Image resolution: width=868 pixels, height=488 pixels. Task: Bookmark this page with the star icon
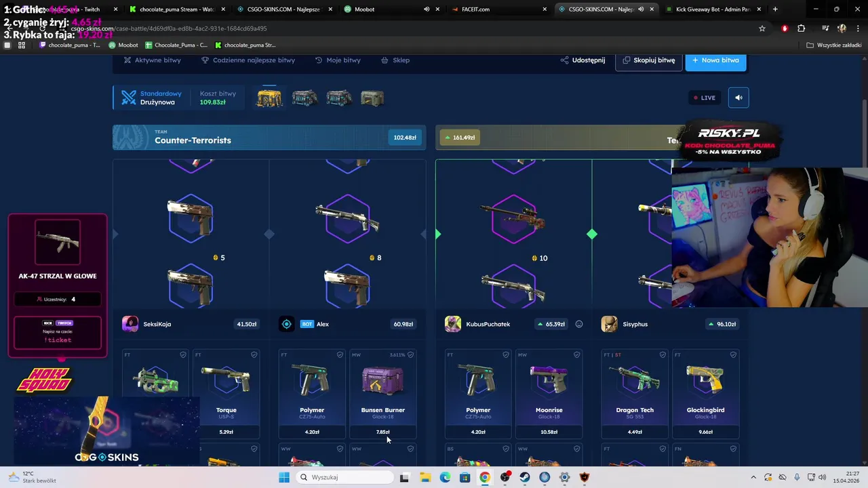tap(762, 28)
